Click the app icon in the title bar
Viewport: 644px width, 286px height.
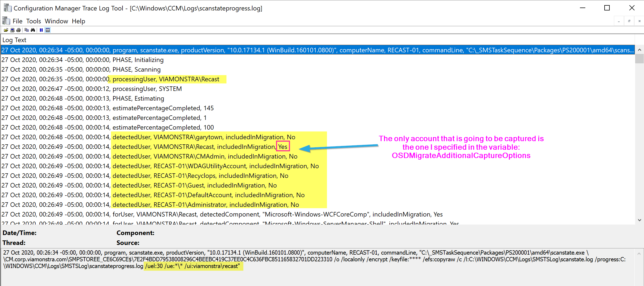pyautogui.click(x=8, y=8)
